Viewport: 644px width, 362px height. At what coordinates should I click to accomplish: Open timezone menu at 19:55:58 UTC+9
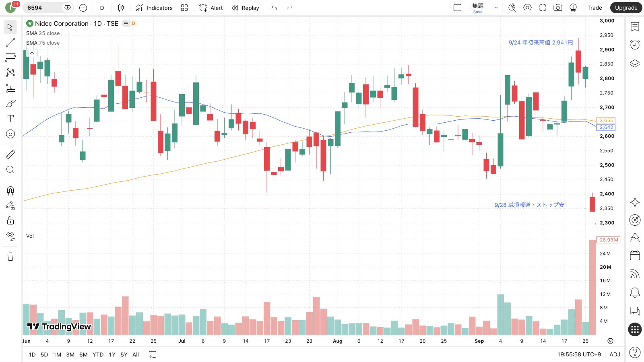(x=579, y=354)
